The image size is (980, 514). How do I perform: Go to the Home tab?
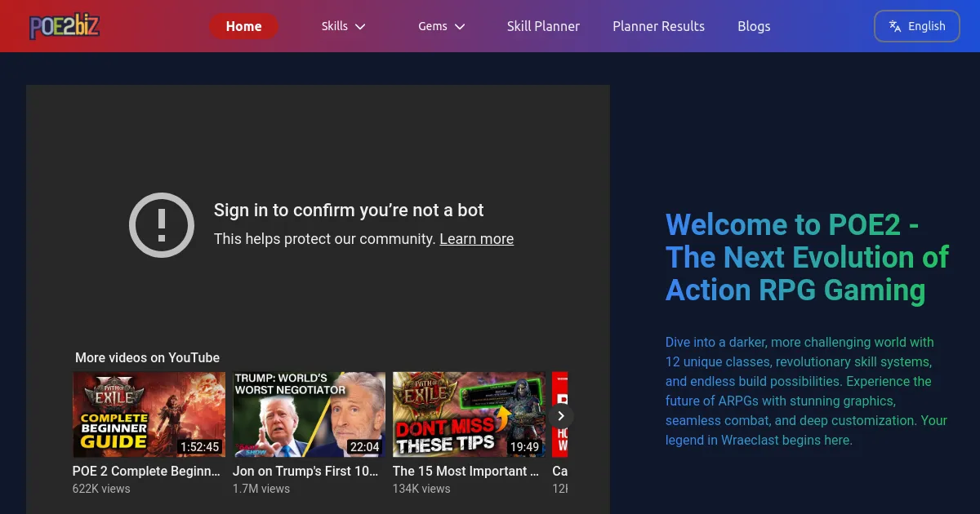click(243, 26)
